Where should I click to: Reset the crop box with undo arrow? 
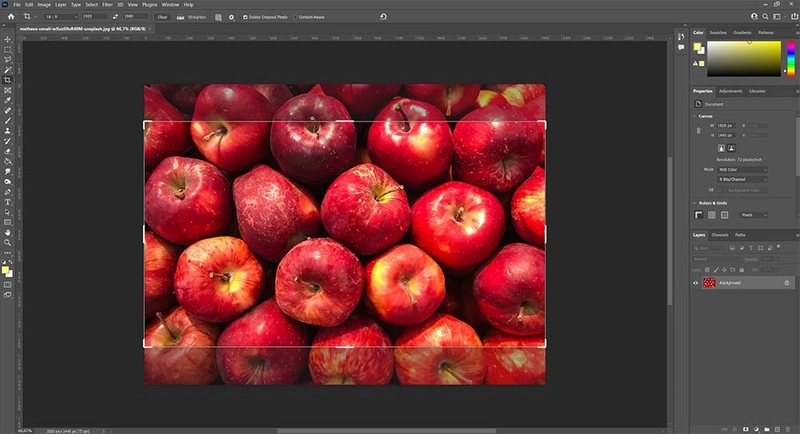383,16
